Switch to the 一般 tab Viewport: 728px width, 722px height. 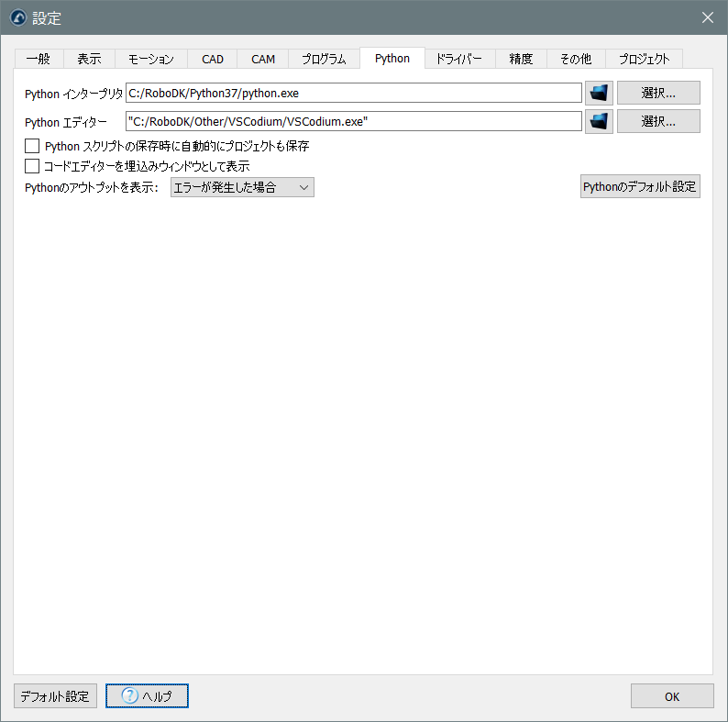[x=39, y=59]
